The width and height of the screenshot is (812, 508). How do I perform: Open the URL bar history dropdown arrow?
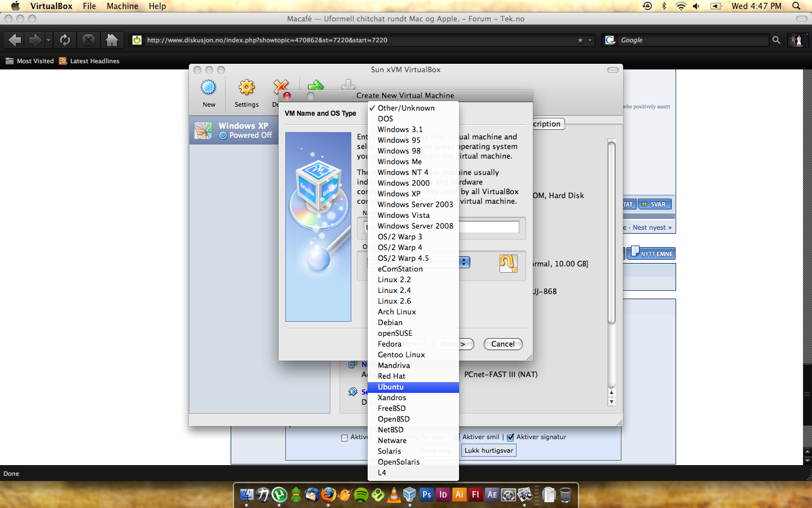(x=590, y=40)
